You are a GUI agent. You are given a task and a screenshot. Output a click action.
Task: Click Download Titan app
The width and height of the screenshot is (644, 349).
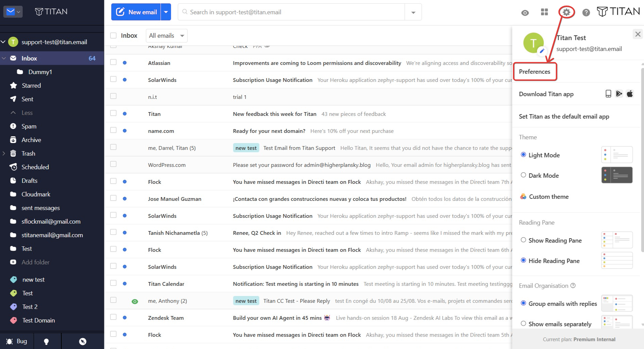546,94
